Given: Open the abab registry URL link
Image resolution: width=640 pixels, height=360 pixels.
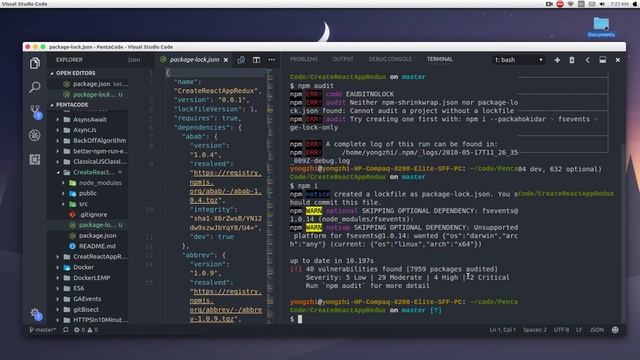Looking at the screenshot, I should (226, 187).
